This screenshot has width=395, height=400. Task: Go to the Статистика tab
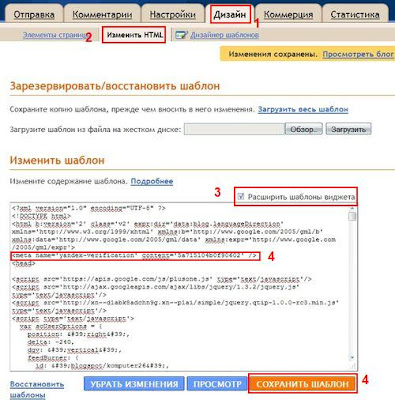355,15
